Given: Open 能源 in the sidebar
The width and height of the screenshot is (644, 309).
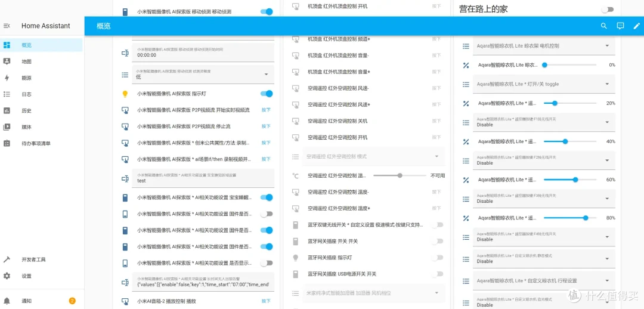Looking at the screenshot, I should click(42, 78).
